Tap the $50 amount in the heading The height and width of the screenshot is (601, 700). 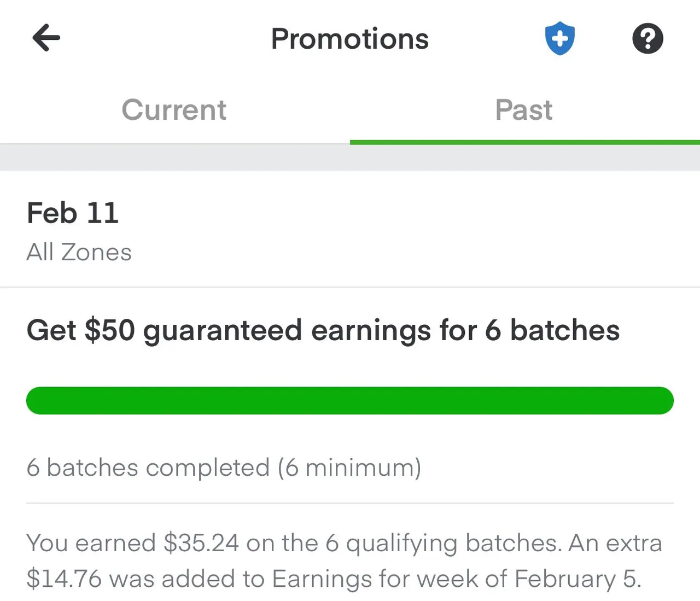110,330
